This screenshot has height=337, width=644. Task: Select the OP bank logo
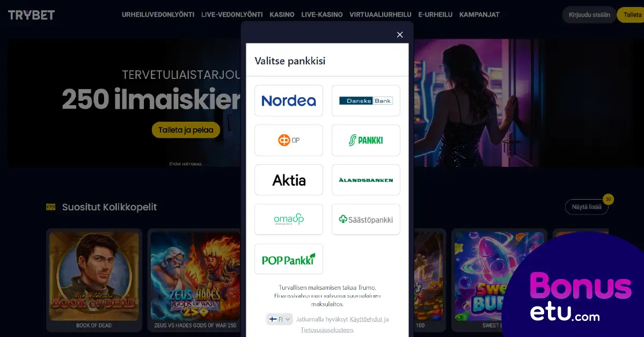[289, 140]
